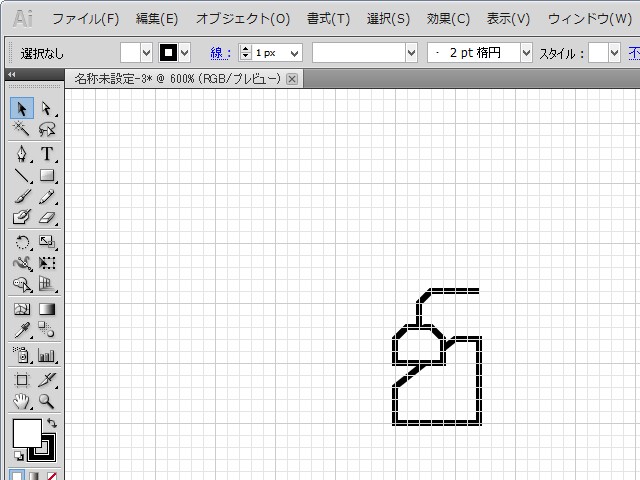Select the Magic Wand tool
This screenshot has height=480, width=640.
[21, 130]
